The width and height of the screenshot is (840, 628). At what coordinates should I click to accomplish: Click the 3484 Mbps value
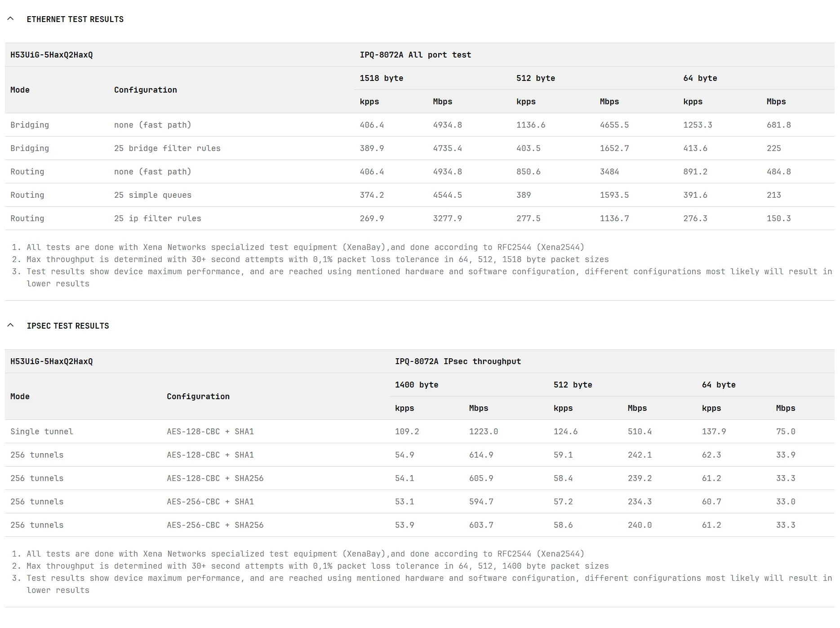(609, 172)
